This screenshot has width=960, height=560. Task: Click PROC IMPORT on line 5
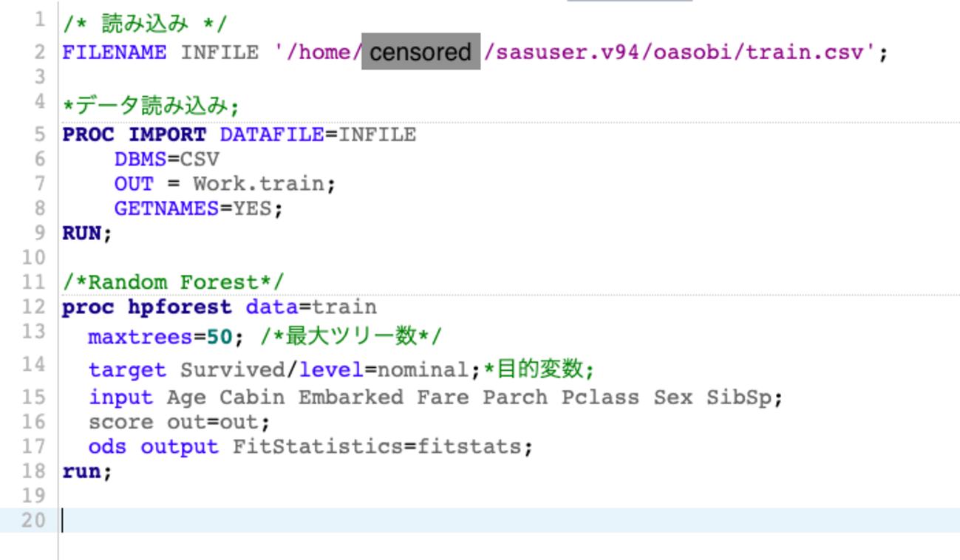[x=134, y=134]
